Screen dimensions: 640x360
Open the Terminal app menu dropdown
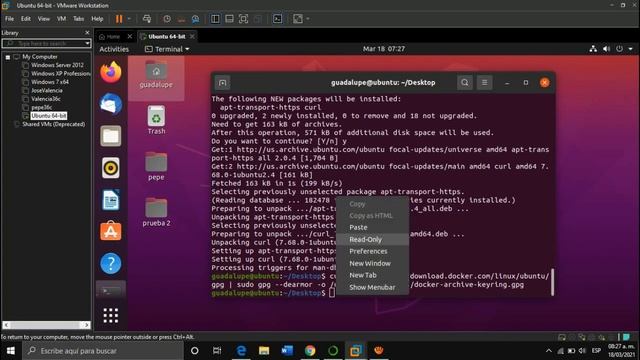pyautogui.click(x=167, y=49)
